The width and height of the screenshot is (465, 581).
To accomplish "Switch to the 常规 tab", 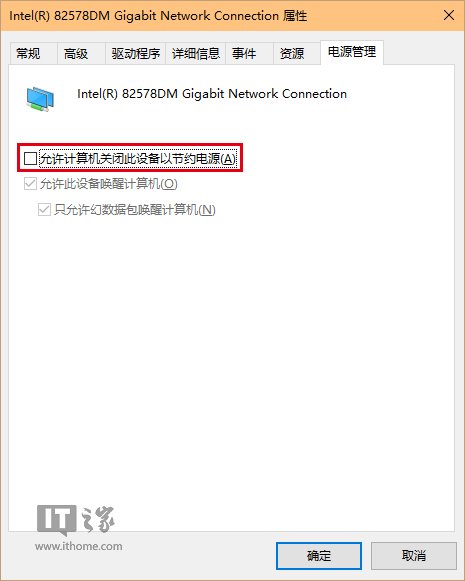I will pos(29,54).
